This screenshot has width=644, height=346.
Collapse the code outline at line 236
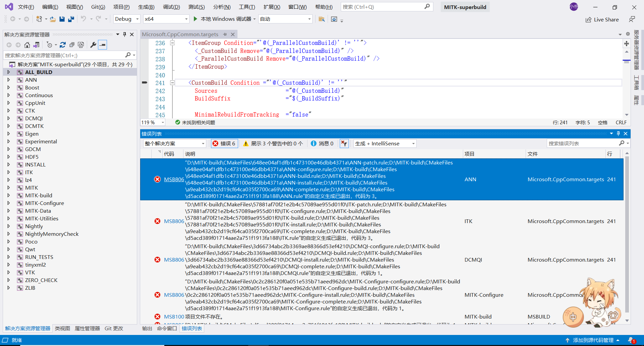(x=172, y=43)
